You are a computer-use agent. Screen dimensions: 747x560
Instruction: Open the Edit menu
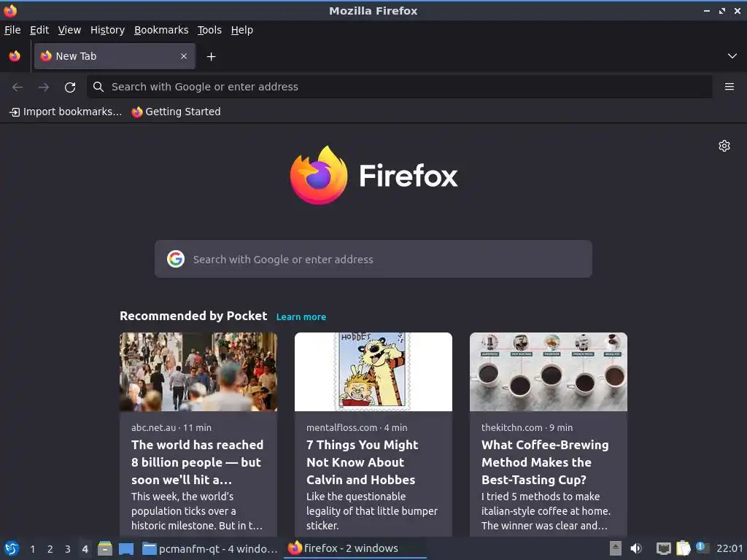(39, 30)
